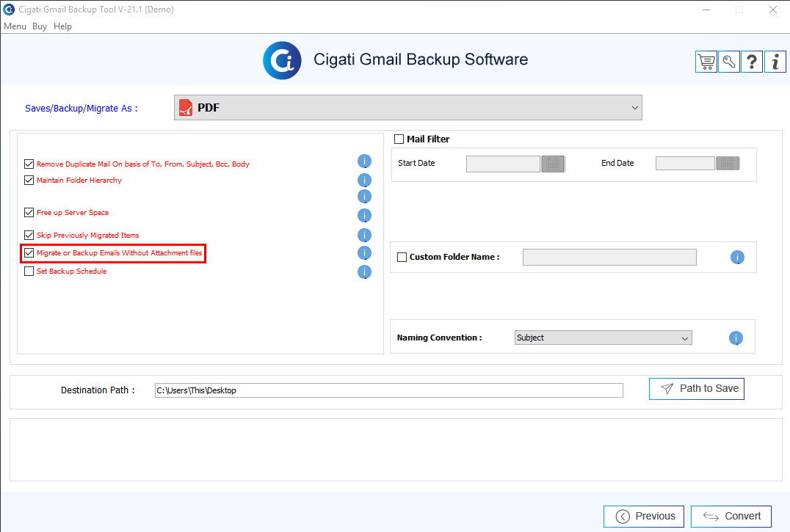Open the Start Date calendar picker
790x532 pixels.
tap(553, 164)
